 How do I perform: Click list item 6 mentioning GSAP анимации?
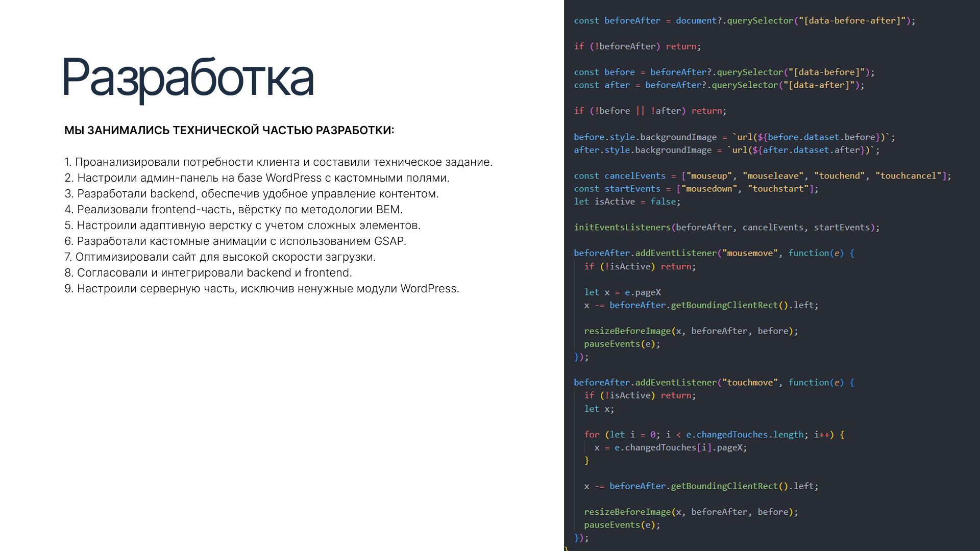pyautogui.click(x=235, y=241)
